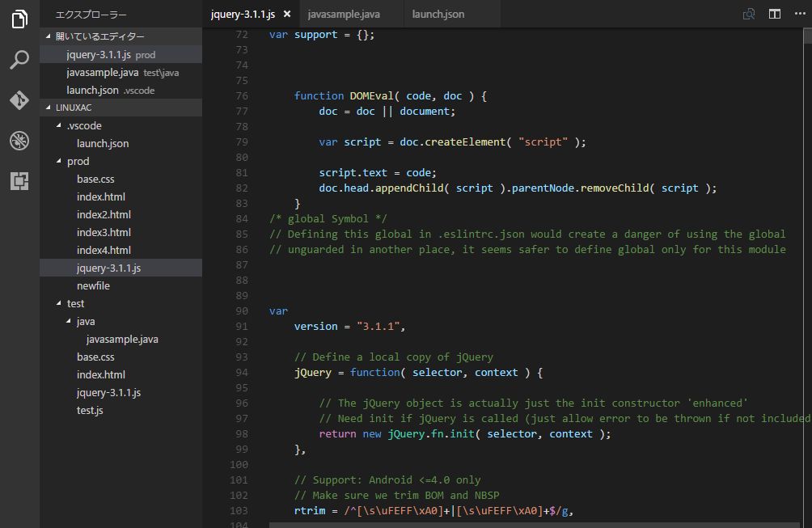
Task: Open the Git source control view
Action: coord(19,99)
